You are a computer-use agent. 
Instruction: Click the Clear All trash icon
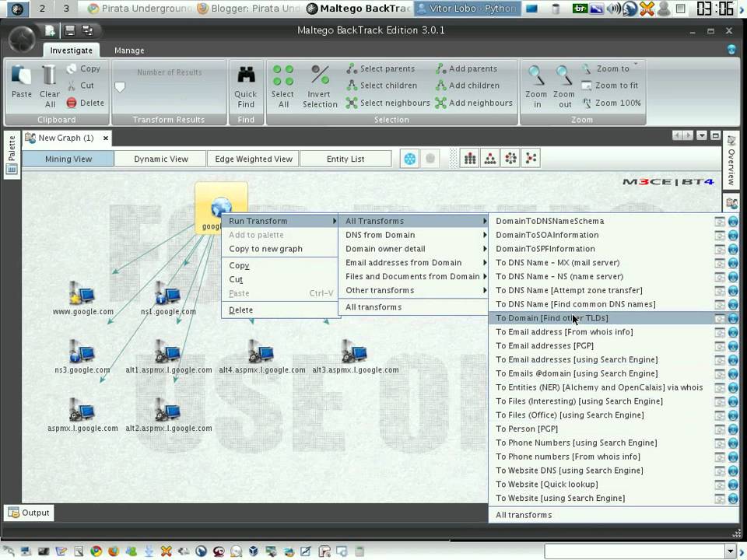49,76
